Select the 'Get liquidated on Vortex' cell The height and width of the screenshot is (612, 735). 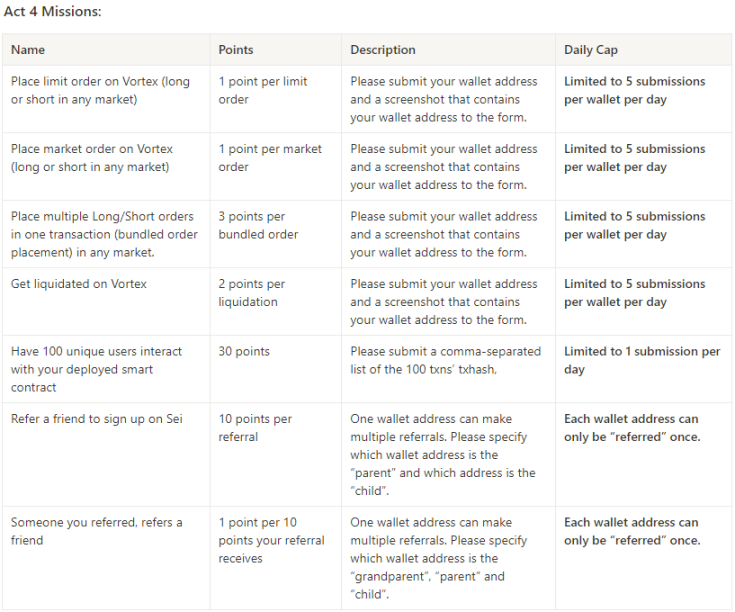[x=79, y=284]
